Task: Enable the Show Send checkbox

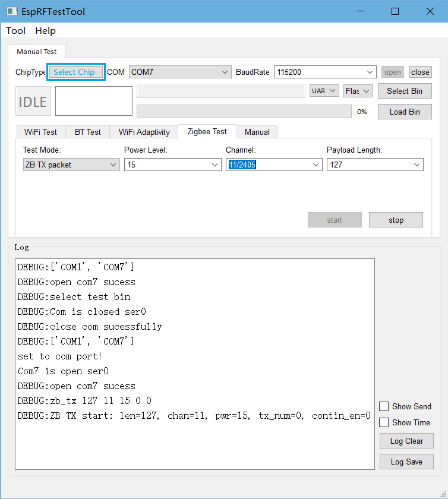Action: pyautogui.click(x=384, y=406)
